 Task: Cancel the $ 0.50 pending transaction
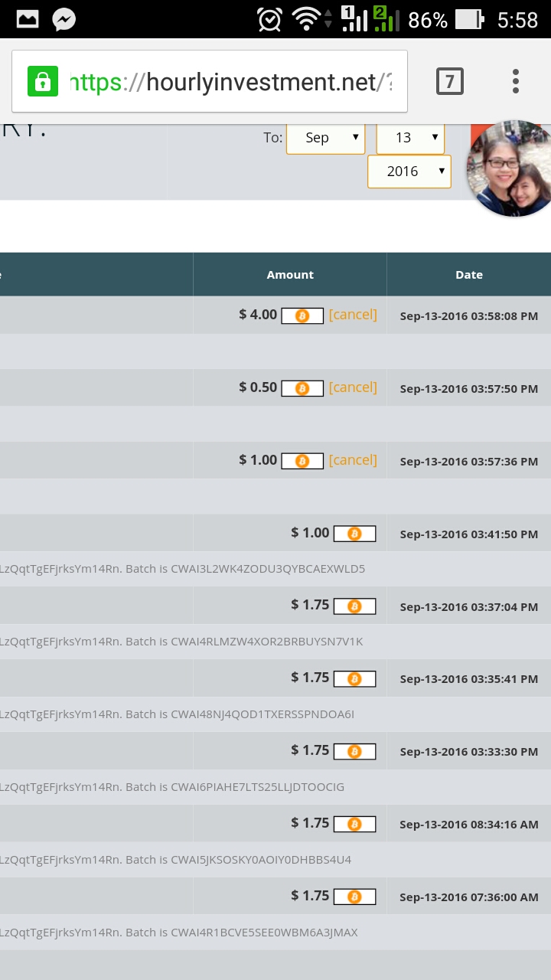click(353, 387)
